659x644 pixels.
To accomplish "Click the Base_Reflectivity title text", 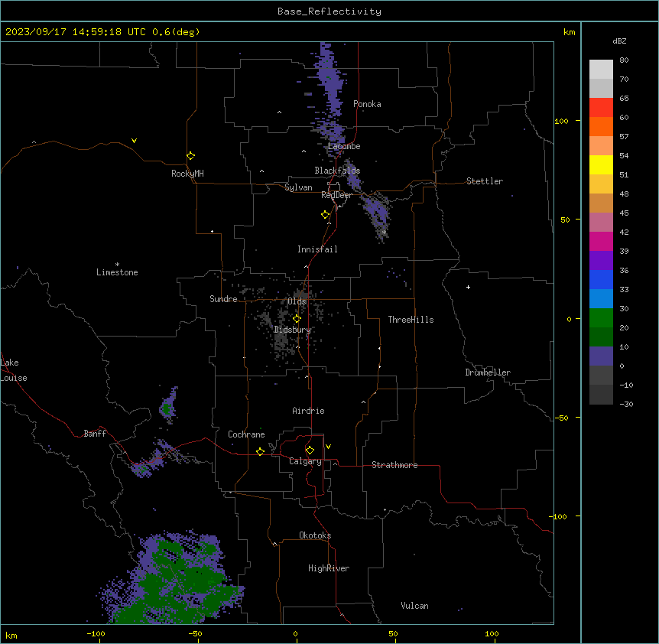I will (x=329, y=11).
